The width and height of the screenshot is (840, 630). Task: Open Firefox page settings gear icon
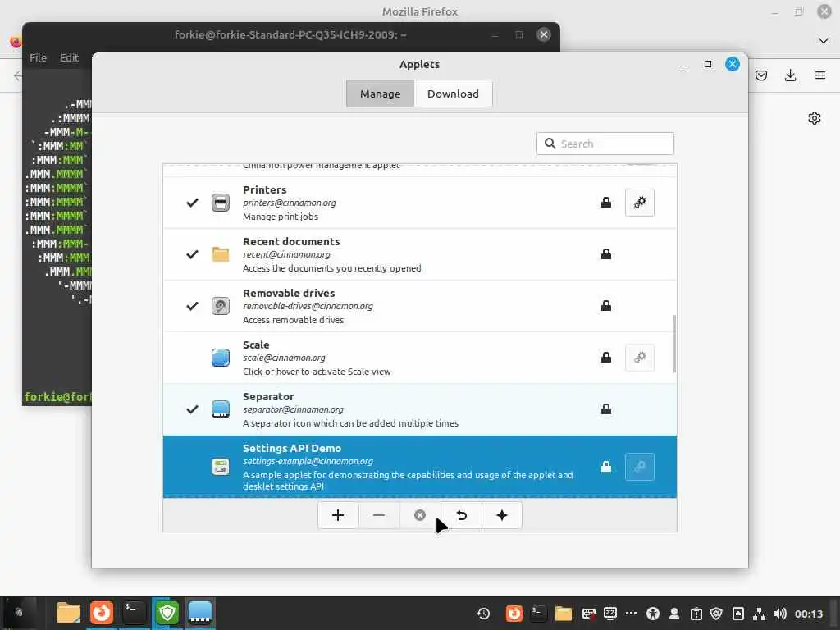pyautogui.click(x=815, y=118)
